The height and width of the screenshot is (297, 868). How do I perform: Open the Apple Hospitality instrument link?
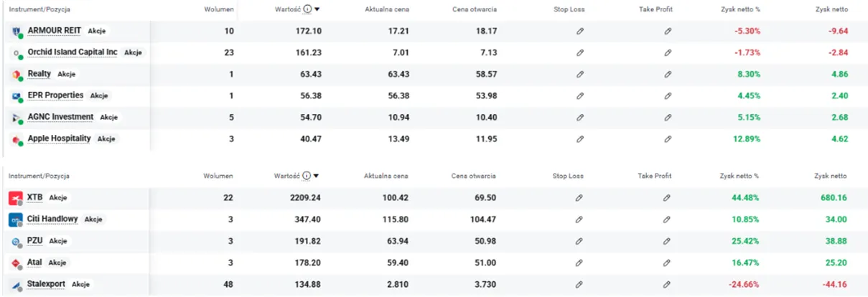[x=59, y=138]
